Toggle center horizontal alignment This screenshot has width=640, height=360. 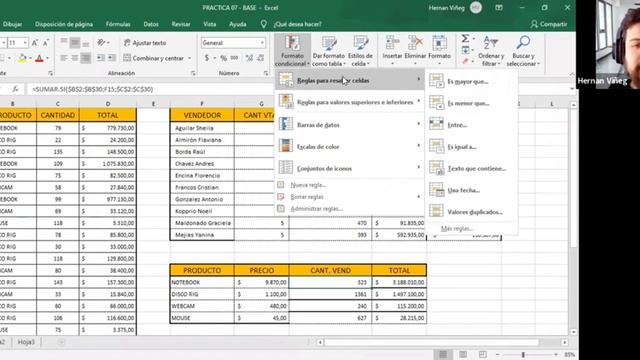coord(75,58)
